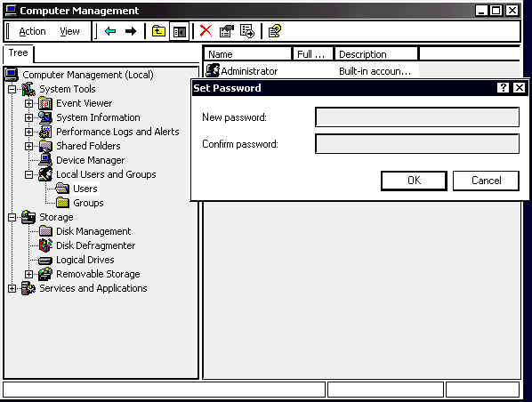This screenshot has width=532, height=402.
Task: Click the Disk Defragmenter icon
Action: pos(45,245)
